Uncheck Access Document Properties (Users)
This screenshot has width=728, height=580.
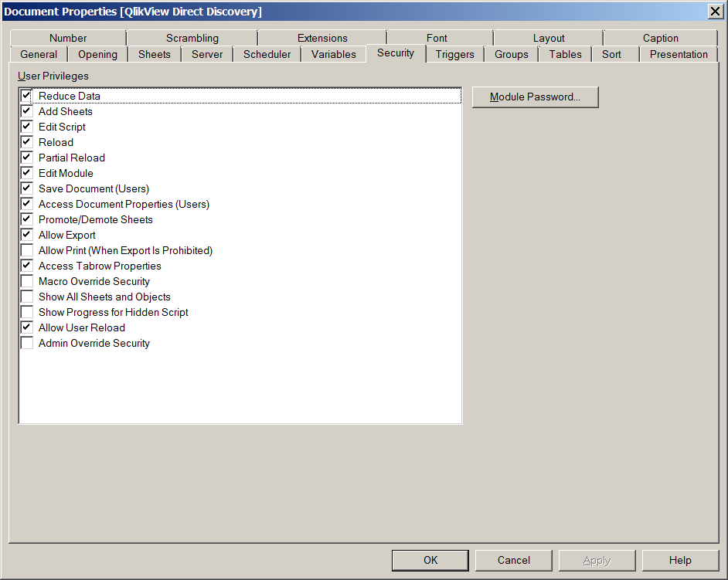(26, 204)
